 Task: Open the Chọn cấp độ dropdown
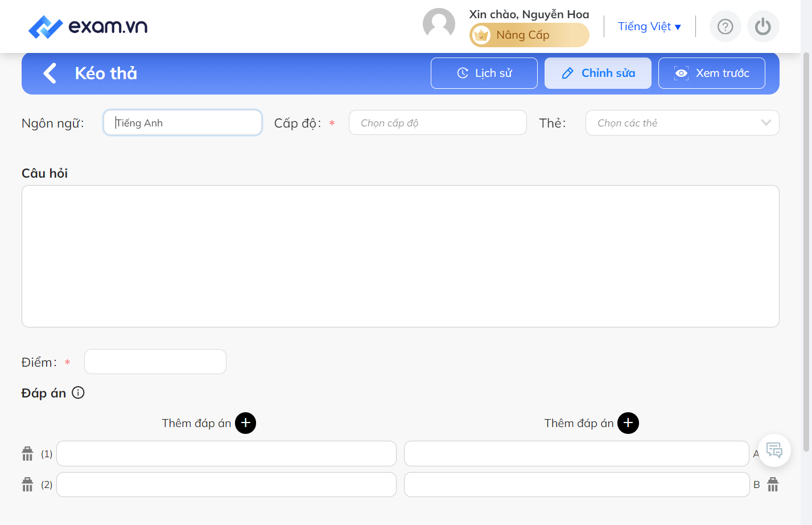click(438, 122)
